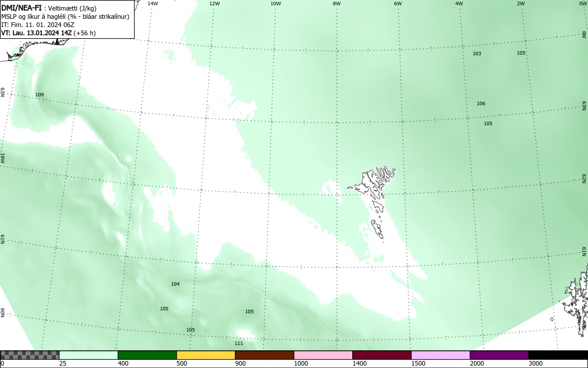The height and width of the screenshot is (368, 588).
Task: Click the legend tick label 1500
Action: coord(419,363)
